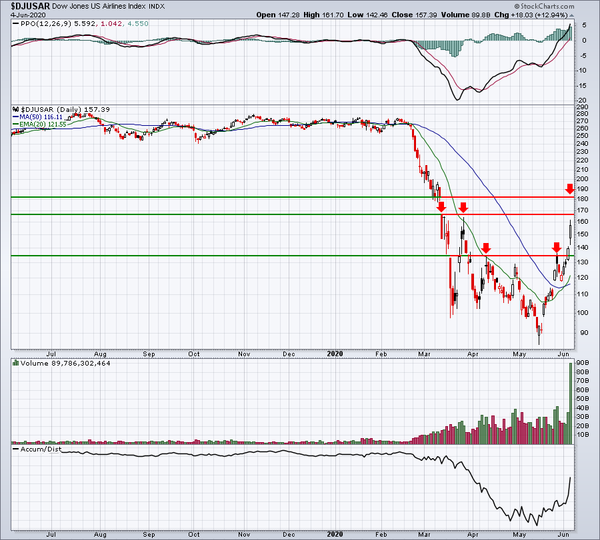Viewport: 600px width, 540px height.
Task: Click the red arrow above the 180 resistance line
Action: 570,188
